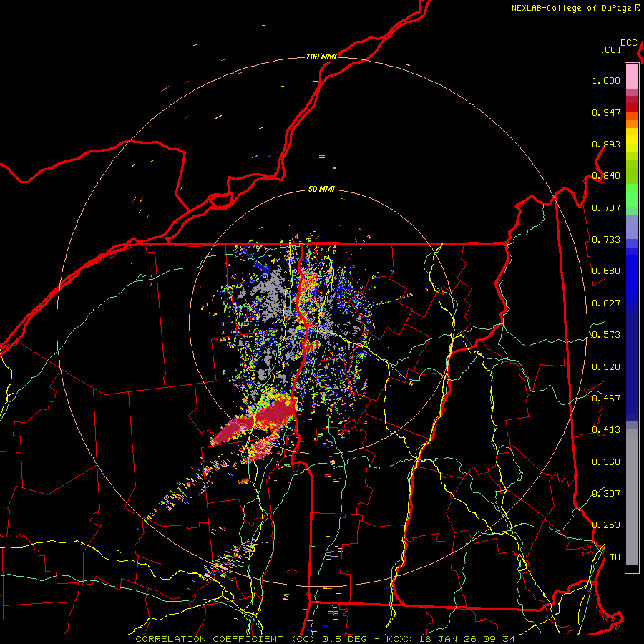Click the KCXX radar site identifier

point(399,639)
